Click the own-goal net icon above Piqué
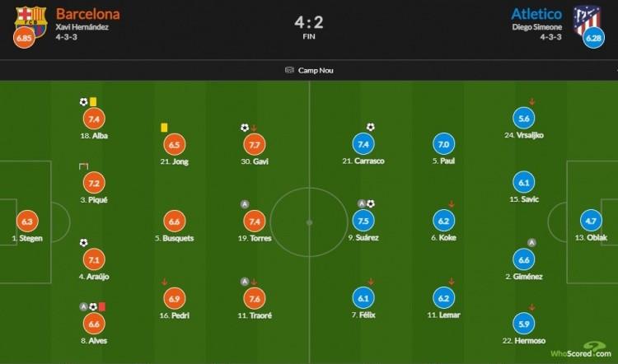618x364 pixels. 83,166
